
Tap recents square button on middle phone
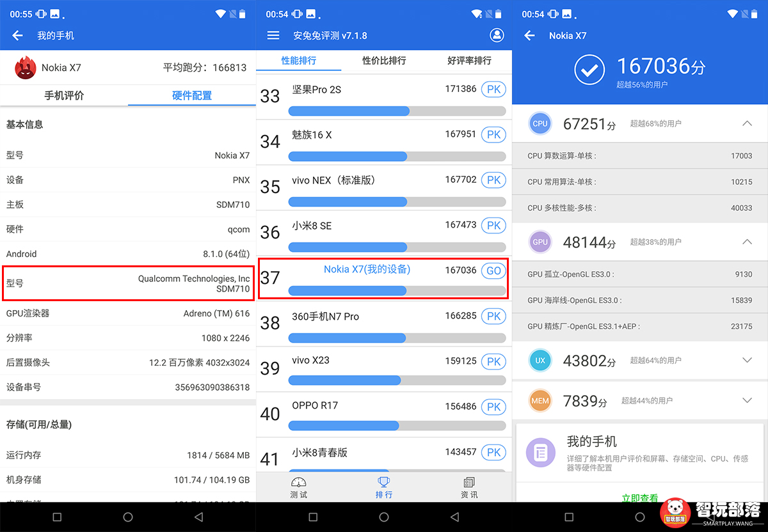click(x=313, y=517)
